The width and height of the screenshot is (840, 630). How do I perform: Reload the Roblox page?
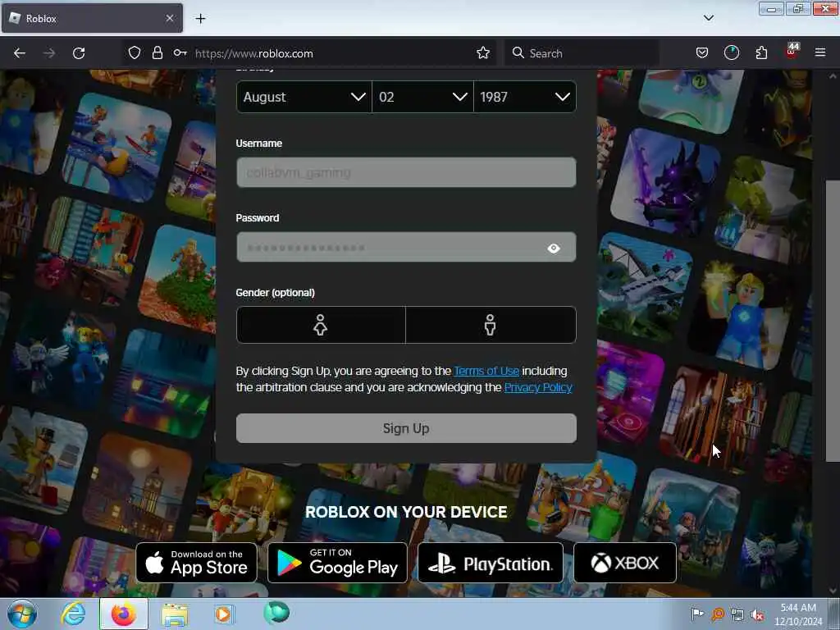pos(79,53)
